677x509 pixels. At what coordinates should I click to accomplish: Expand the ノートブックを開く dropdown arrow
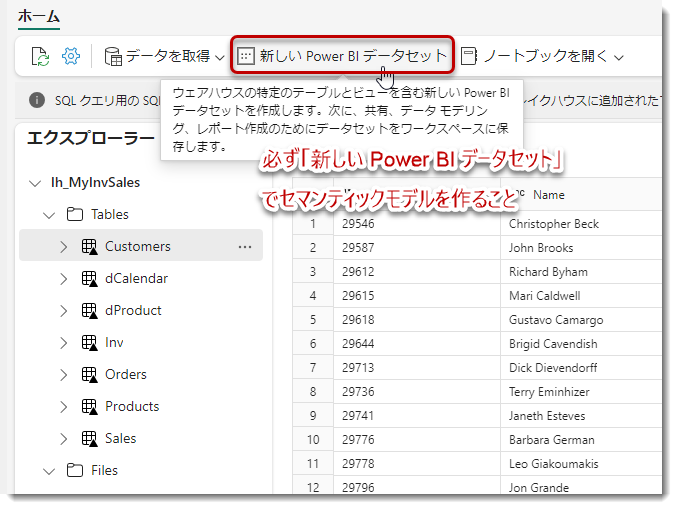(x=619, y=57)
